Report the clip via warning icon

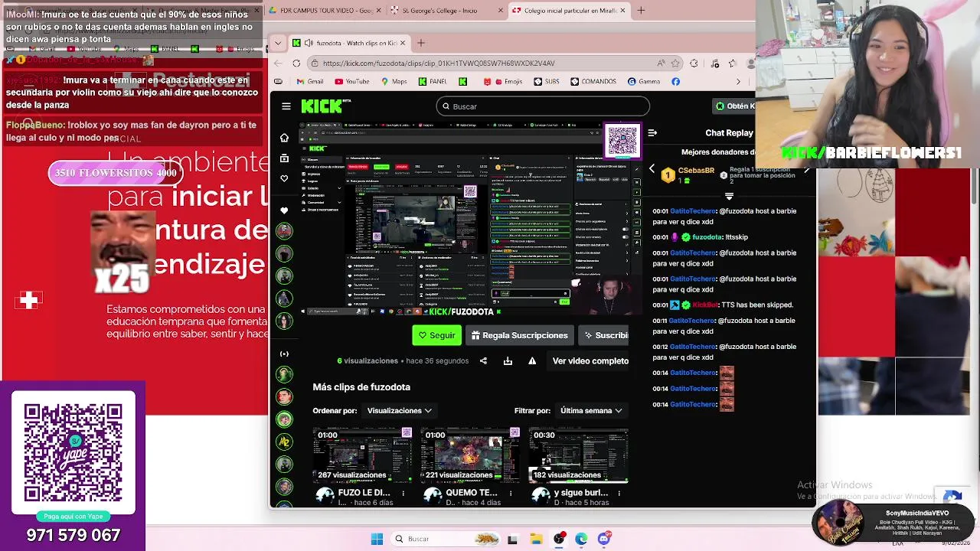(532, 361)
